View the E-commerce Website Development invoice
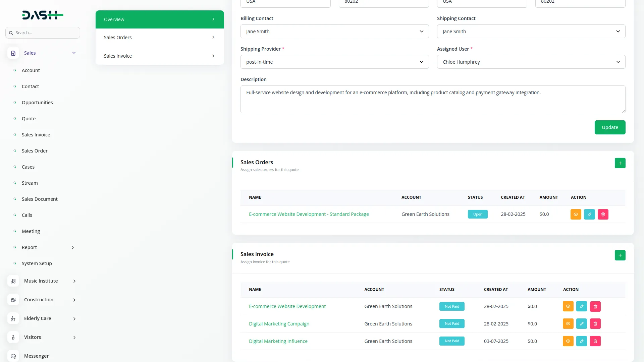The height and width of the screenshot is (362, 644). click(x=568, y=306)
